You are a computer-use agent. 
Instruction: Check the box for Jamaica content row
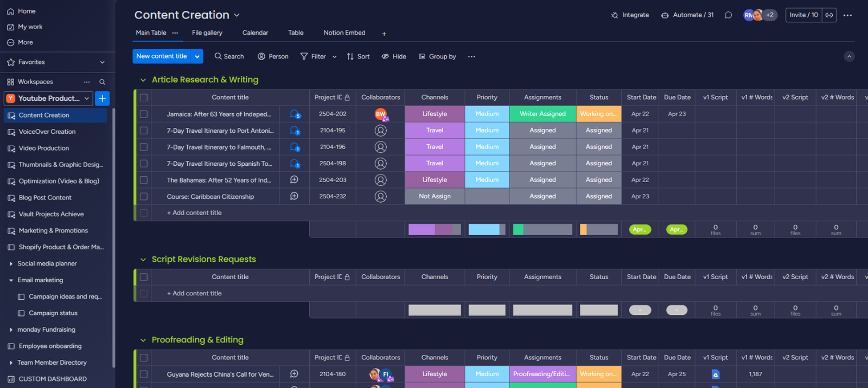click(x=144, y=114)
